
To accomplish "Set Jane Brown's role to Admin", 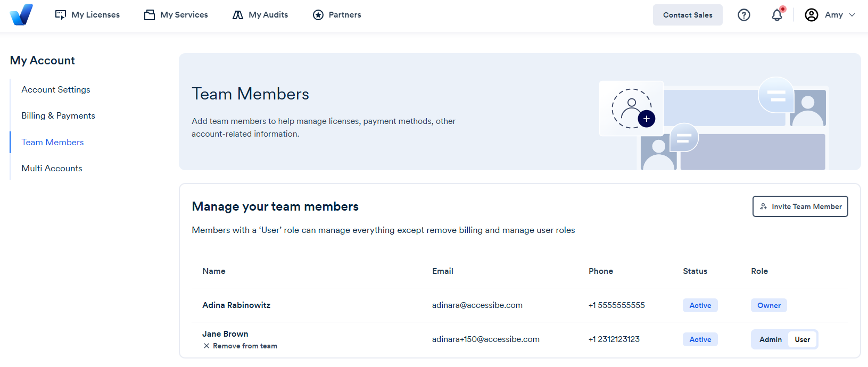I will pyautogui.click(x=770, y=339).
